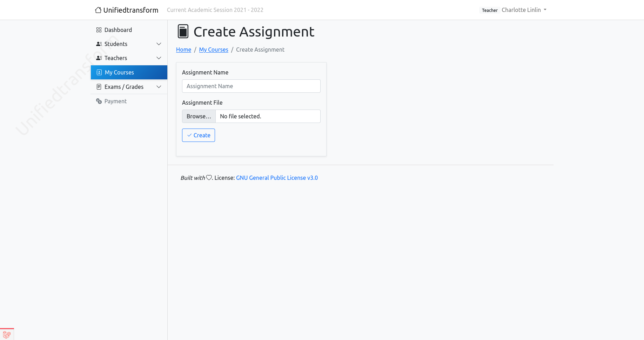Click the Create Assignment page title icon
Viewport: 644px width, 340px height.
click(x=183, y=31)
